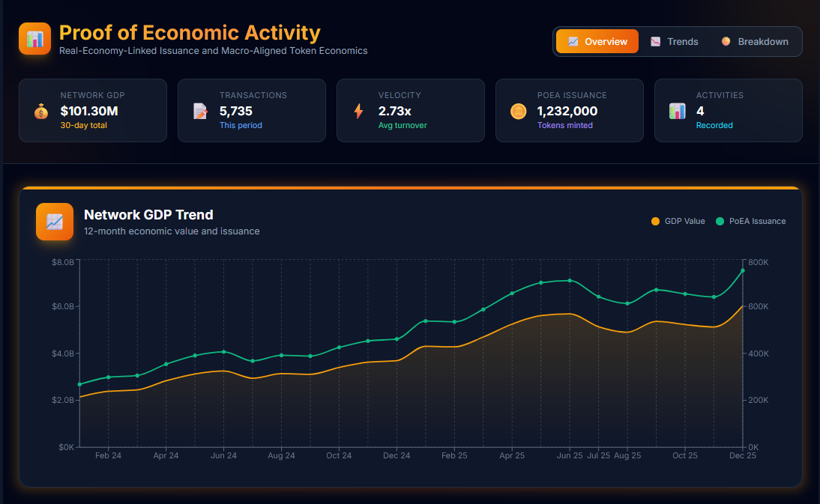
Task: Click the green data point at Dec 25
Action: (x=743, y=270)
